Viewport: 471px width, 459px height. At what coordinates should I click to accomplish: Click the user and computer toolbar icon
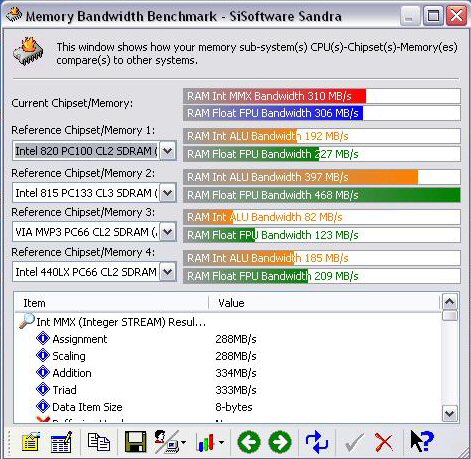pos(166,442)
